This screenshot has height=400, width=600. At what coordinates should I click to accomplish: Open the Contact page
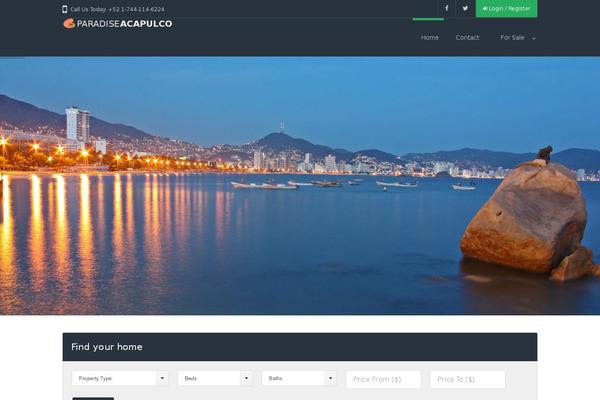(x=467, y=38)
